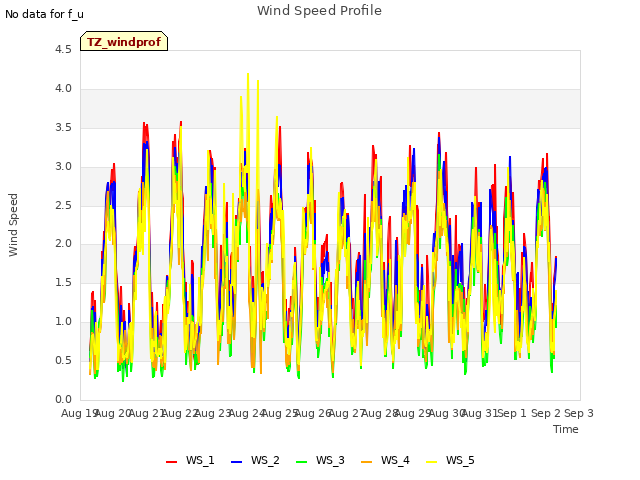640x480 pixels.
Task: Click the 0.0 y-axis tick label
Action: point(63,399)
